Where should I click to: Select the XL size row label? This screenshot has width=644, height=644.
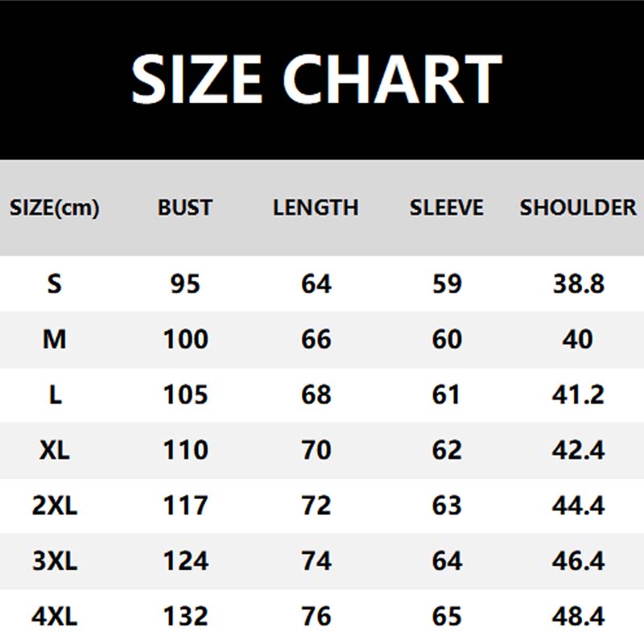click(54, 450)
